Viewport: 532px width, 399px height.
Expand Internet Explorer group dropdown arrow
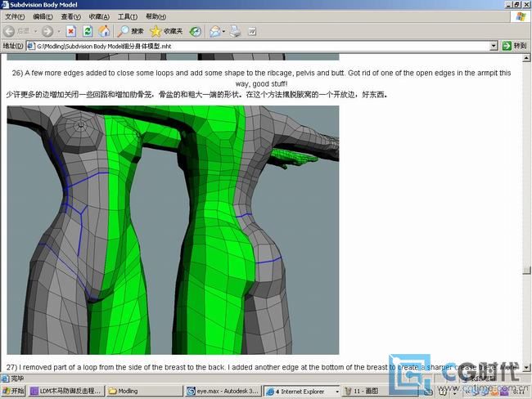tap(337, 392)
